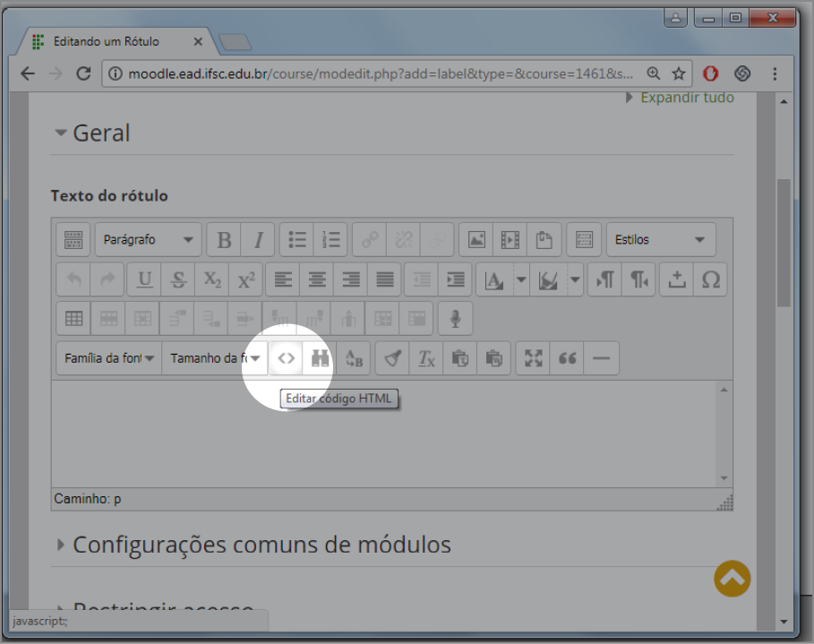
Task: Click the microphone record audio icon
Action: (x=455, y=318)
